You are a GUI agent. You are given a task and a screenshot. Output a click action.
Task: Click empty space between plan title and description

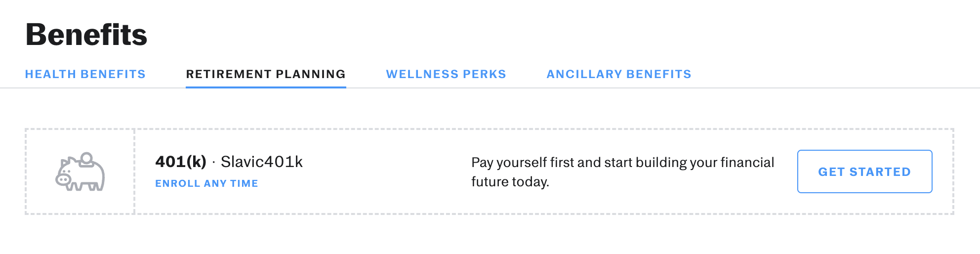click(x=385, y=171)
